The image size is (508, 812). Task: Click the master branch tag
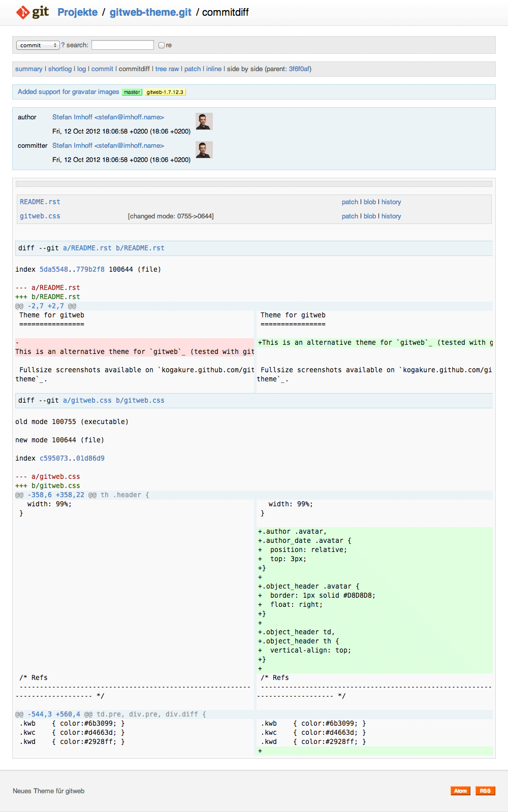point(132,92)
